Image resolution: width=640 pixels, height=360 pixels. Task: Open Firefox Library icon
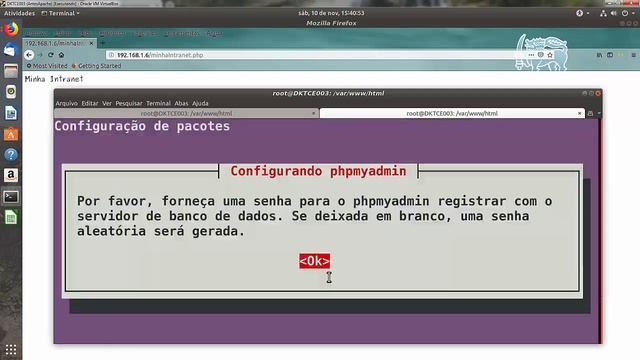599,55
